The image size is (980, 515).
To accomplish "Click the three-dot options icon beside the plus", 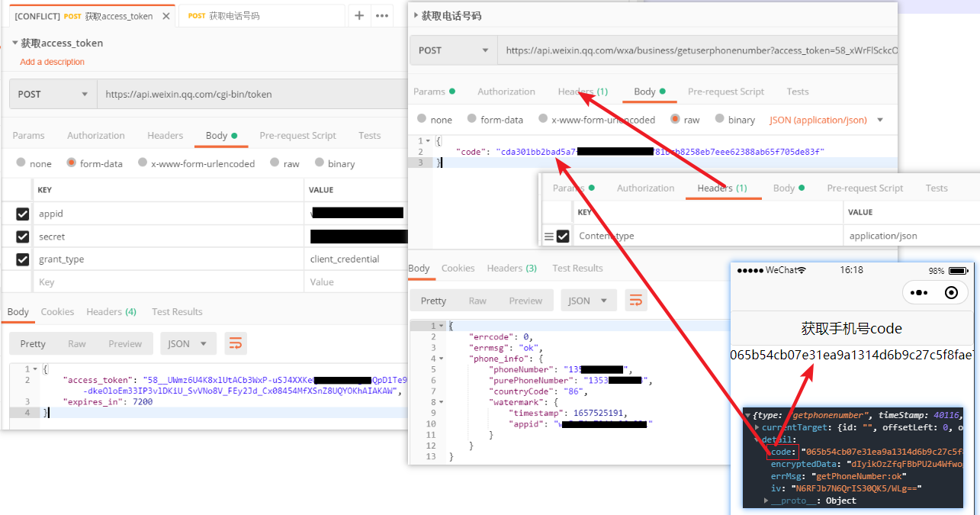I will (x=381, y=15).
